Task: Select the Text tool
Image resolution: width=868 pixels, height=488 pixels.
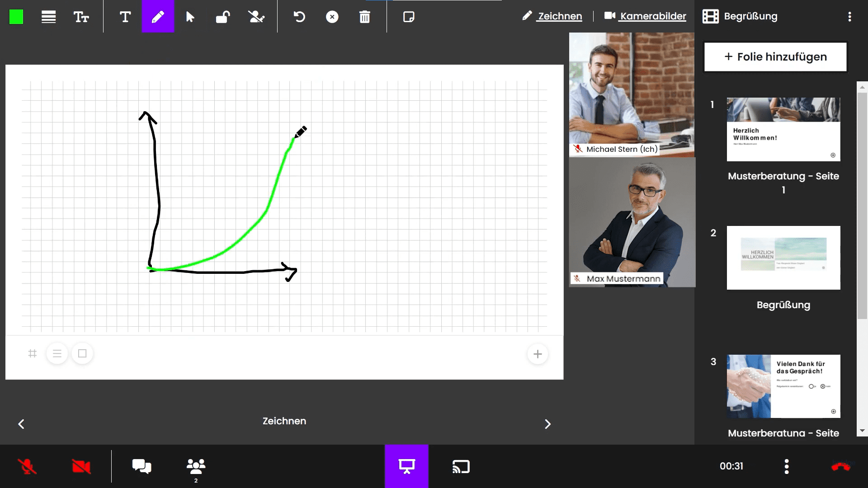Action: tap(125, 17)
